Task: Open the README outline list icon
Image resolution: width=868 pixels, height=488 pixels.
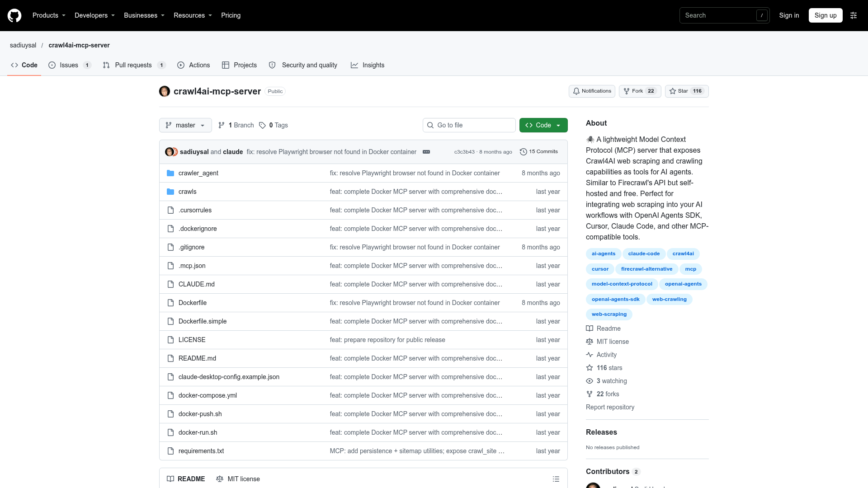Action: 556,479
